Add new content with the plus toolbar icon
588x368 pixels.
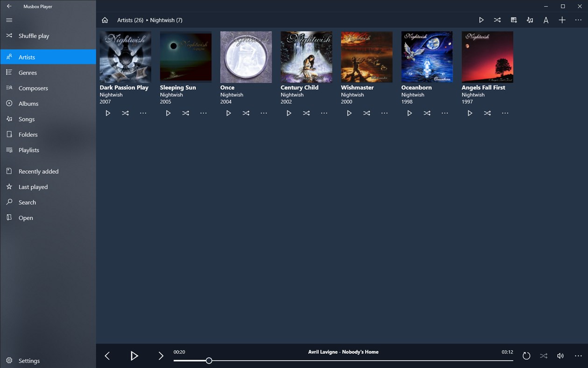tap(562, 20)
